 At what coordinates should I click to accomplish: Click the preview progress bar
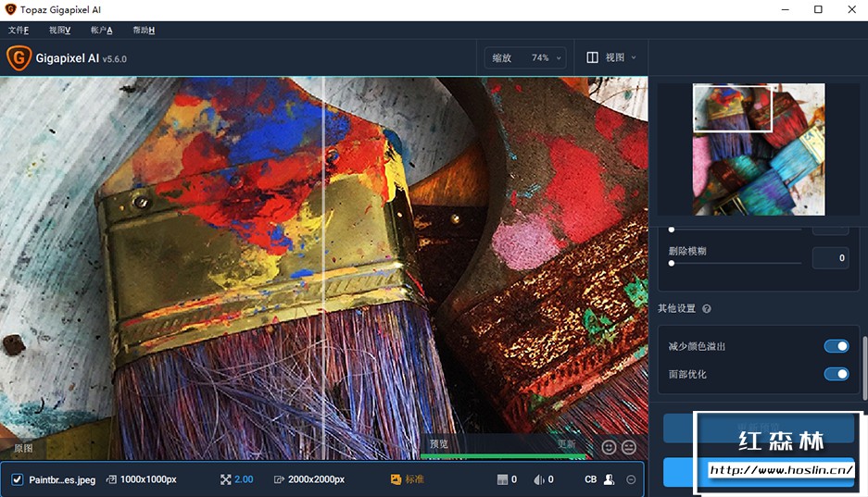pos(503,456)
